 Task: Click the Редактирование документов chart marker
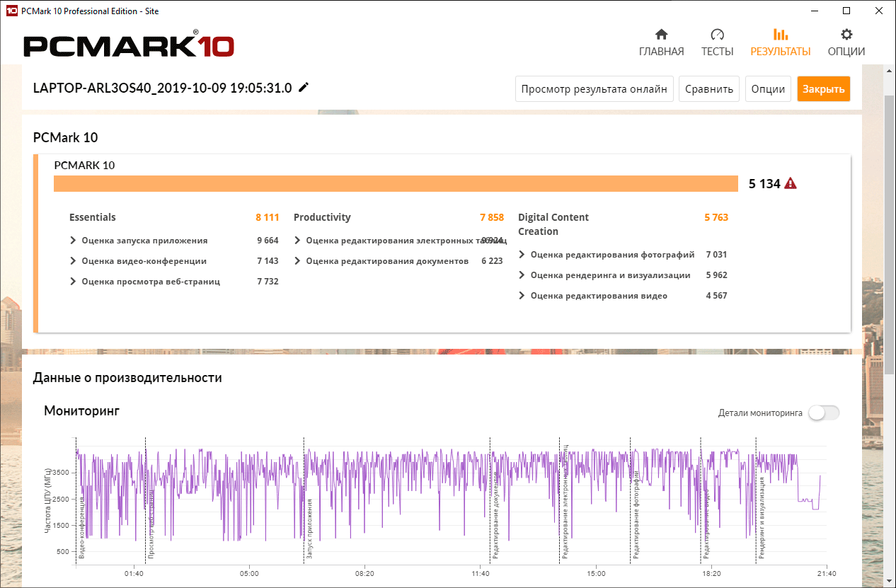[x=496, y=514]
